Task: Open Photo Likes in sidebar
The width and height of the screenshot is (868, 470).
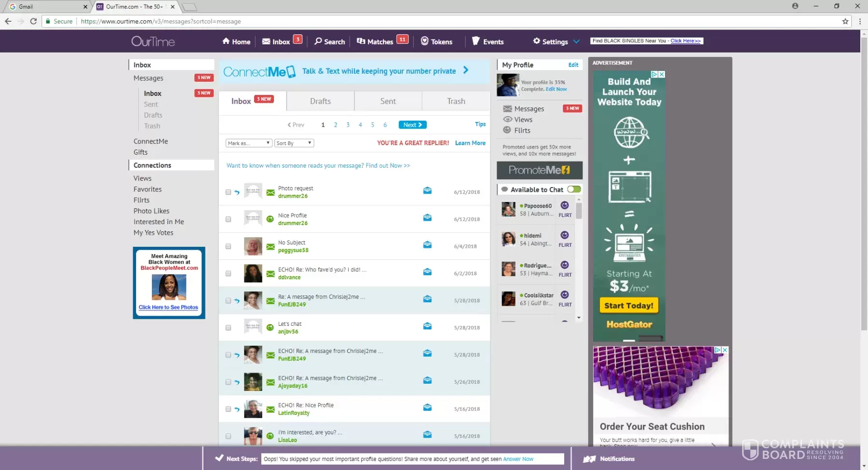Action: pos(151,211)
